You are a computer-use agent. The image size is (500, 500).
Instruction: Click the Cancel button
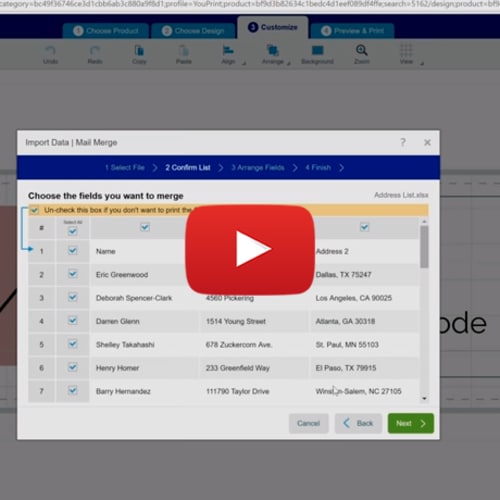[308, 423]
